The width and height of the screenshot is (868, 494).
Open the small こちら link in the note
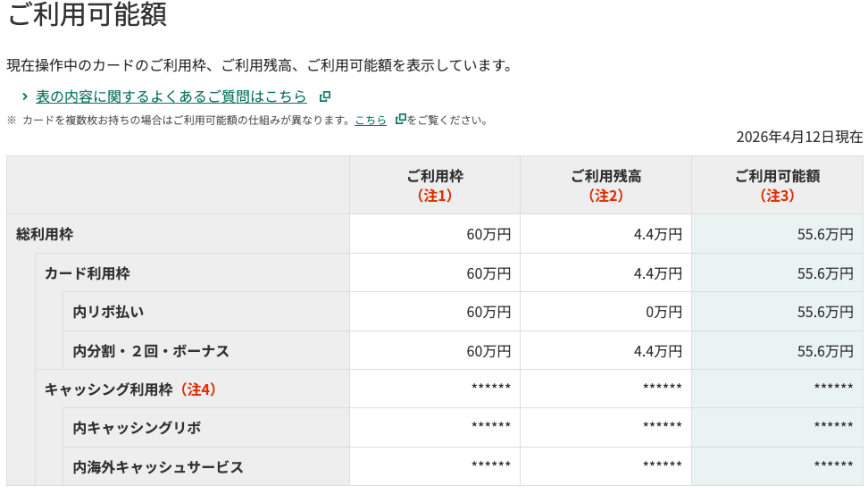[x=371, y=120]
